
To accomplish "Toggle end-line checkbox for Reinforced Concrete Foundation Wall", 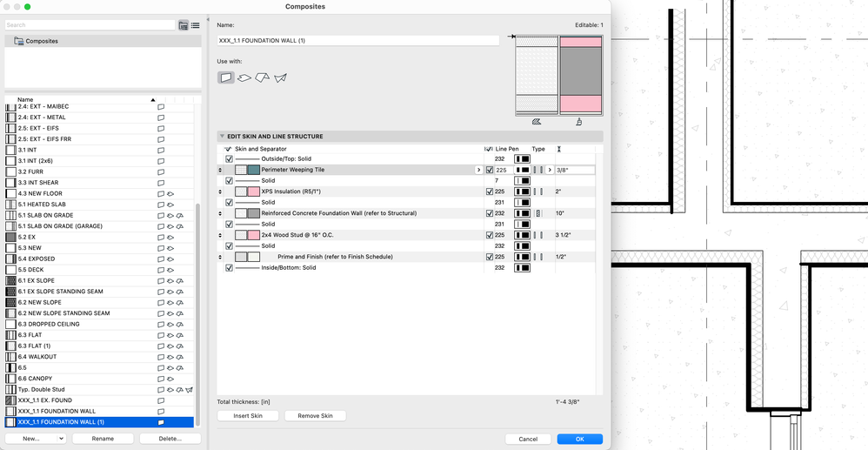I will point(490,213).
